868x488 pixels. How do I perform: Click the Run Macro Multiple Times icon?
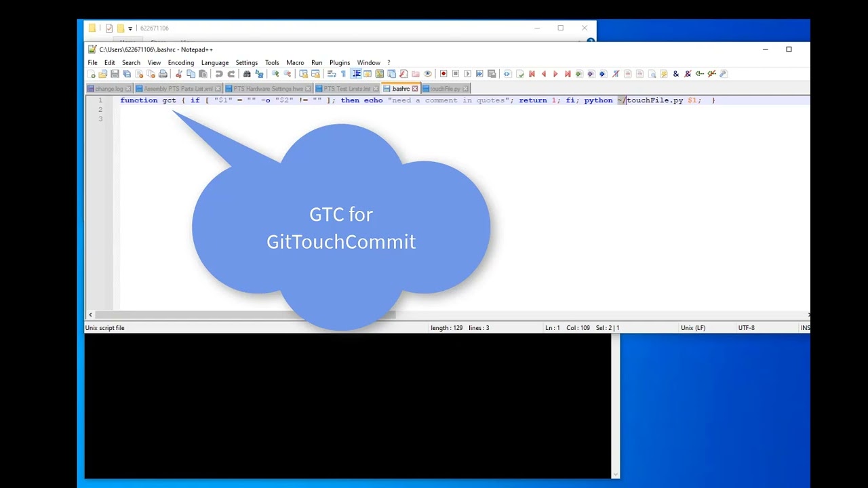tap(479, 74)
